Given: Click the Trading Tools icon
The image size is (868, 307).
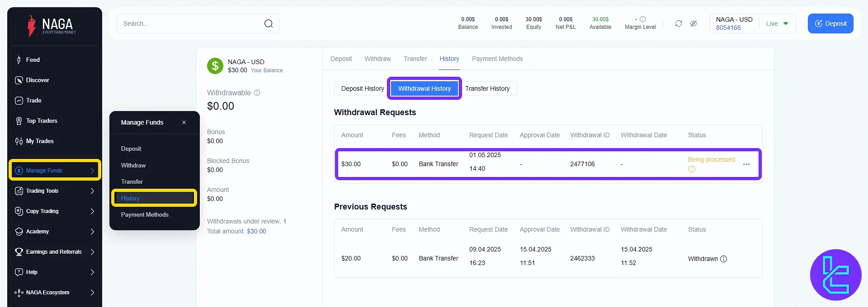Looking at the screenshot, I should (x=19, y=191).
